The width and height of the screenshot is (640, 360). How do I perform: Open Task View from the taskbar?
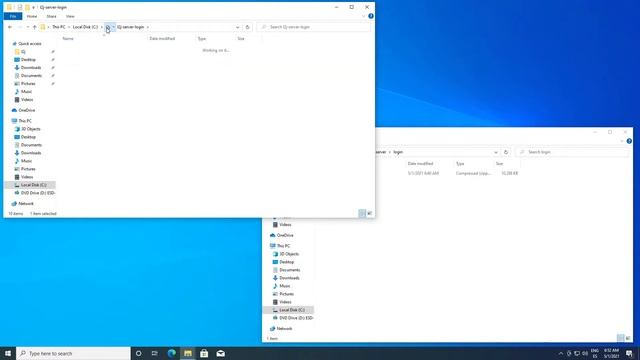[x=155, y=353]
